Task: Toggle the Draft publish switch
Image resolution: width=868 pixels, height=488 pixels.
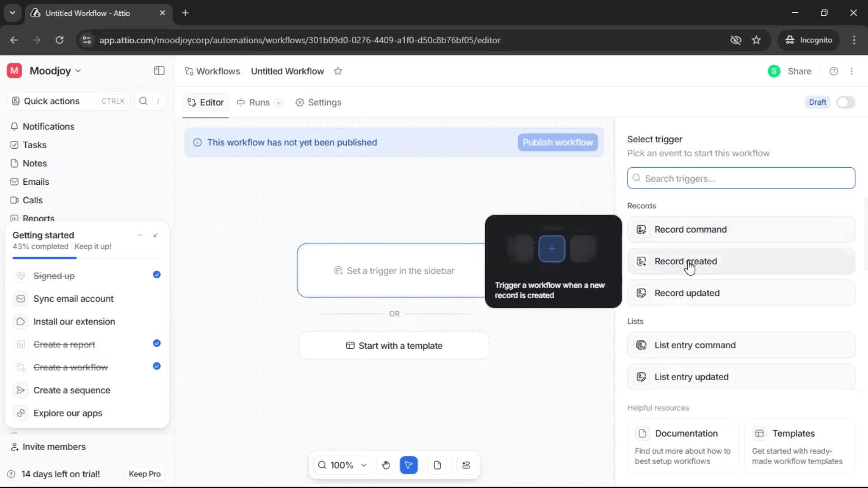Action: click(x=845, y=102)
